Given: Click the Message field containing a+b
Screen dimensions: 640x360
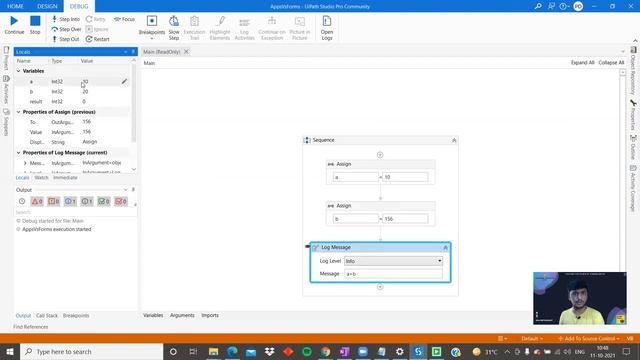Looking at the screenshot, I should pyautogui.click(x=393, y=274).
